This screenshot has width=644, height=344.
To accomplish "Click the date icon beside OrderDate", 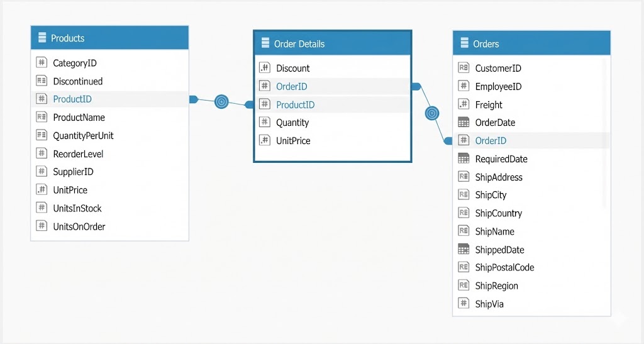I will point(464,123).
